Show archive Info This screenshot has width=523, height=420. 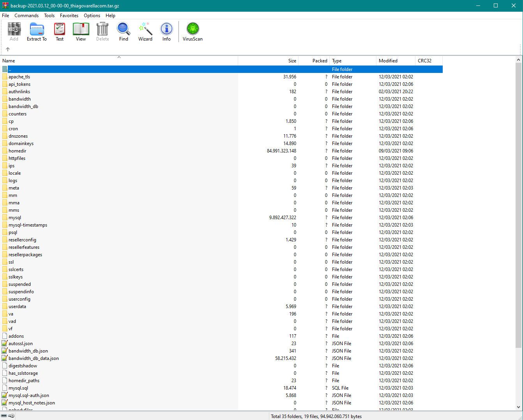166,32
